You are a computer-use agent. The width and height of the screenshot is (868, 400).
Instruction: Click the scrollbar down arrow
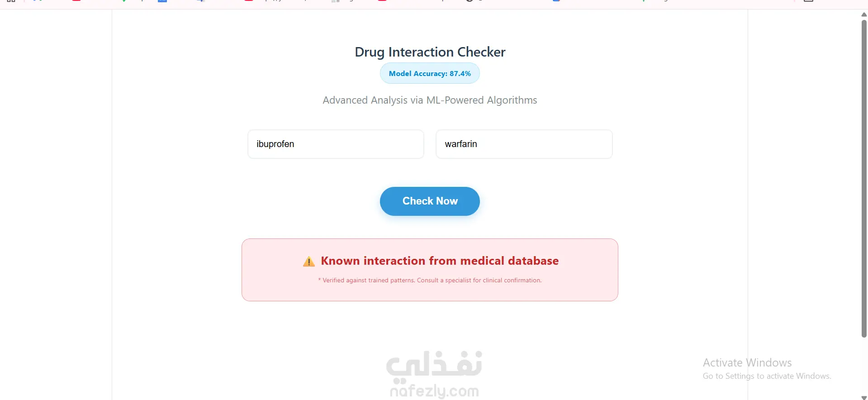864,397
